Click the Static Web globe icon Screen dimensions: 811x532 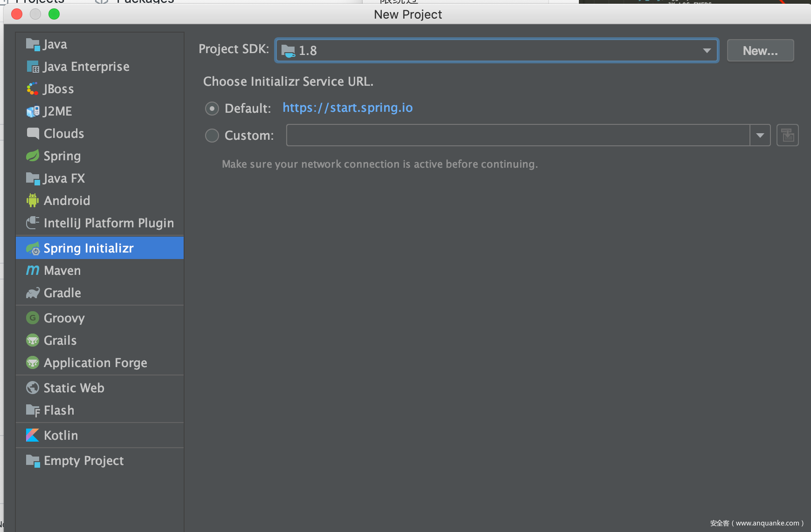32,388
